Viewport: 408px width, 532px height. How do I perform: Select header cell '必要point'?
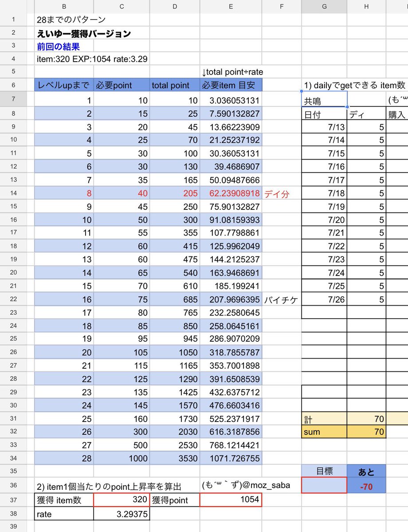point(122,85)
